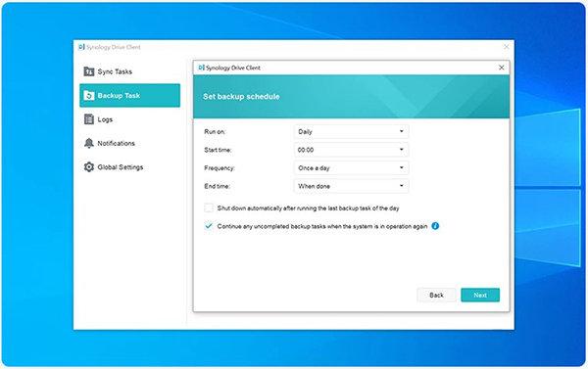588x369 pixels.
Task: Click the continue uncompleted backup tasks label text
Action: tap(322, 226)
